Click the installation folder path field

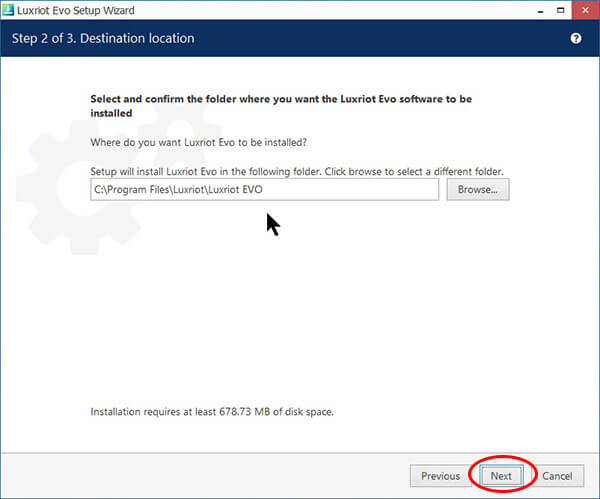[264, 189]
